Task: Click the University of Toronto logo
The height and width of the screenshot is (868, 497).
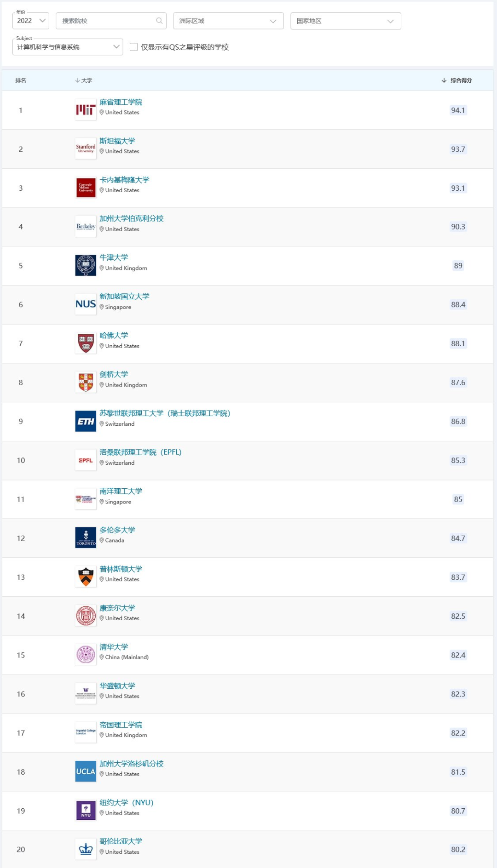Action: (86, 538)
